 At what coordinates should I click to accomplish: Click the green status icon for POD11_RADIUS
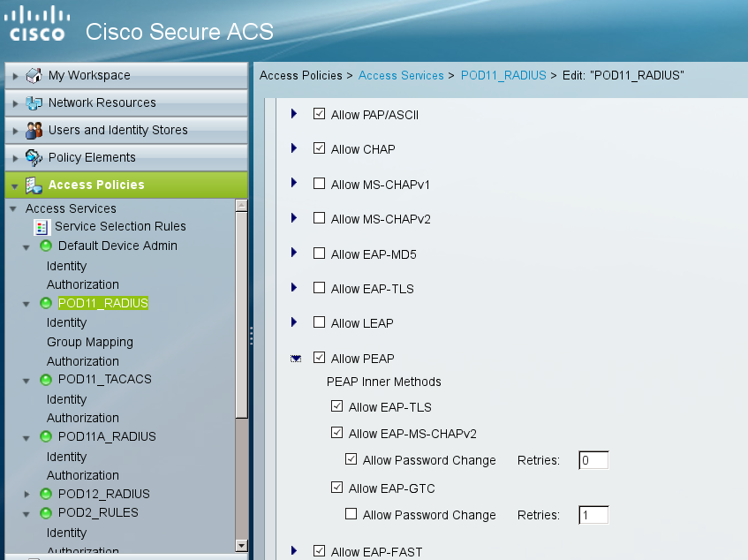(46, 303)
